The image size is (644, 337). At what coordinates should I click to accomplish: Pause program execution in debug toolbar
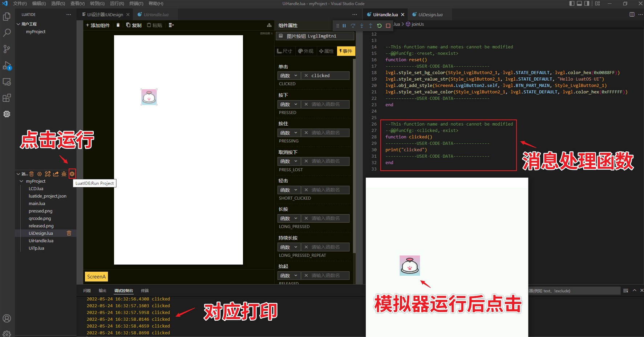point(344,25)
